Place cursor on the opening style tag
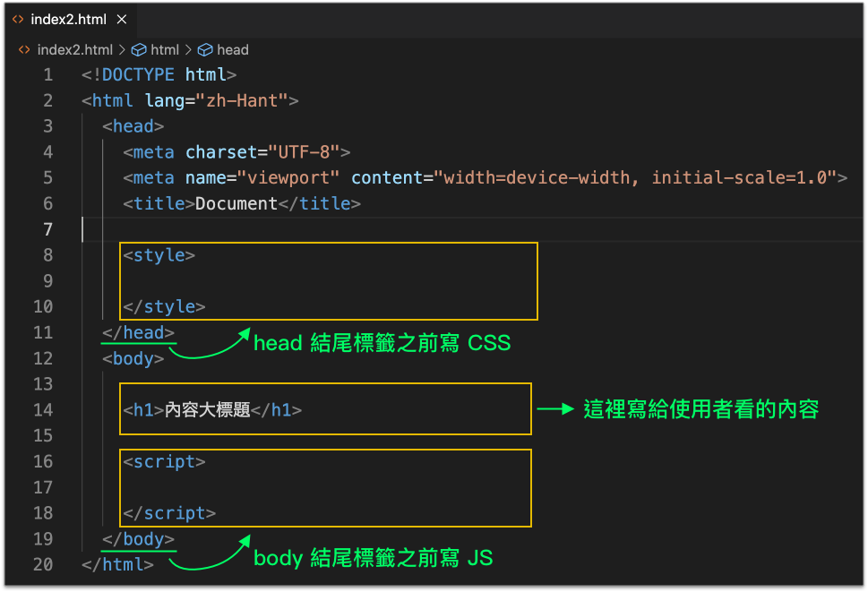The width and height of the screenshot is (868, 592). click(x=159, y=255)
